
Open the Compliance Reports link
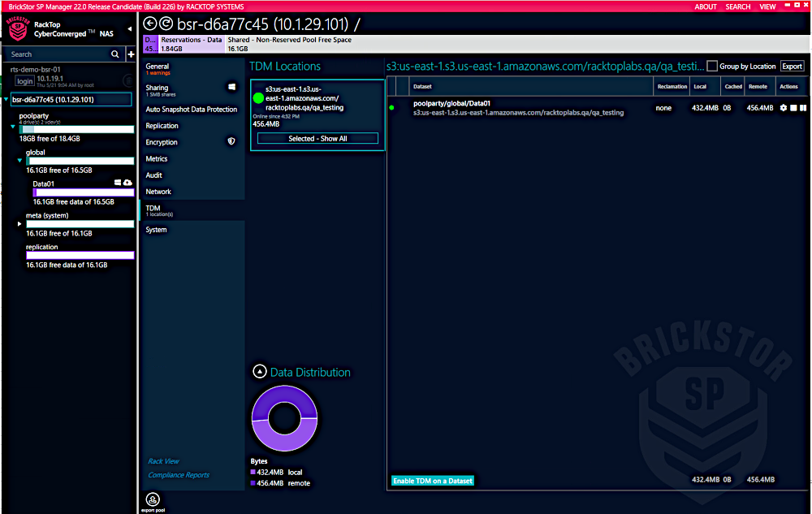(x=178, y=475)
